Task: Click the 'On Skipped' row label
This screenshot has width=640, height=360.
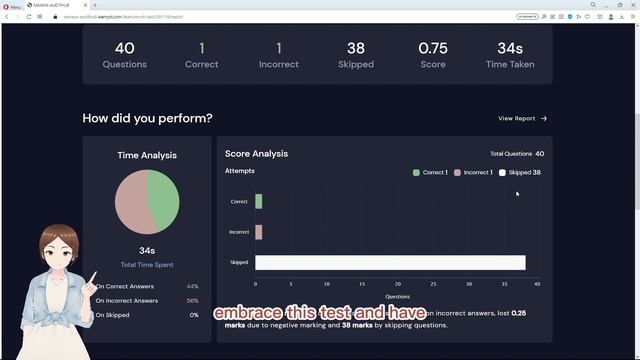Action: 112,315
